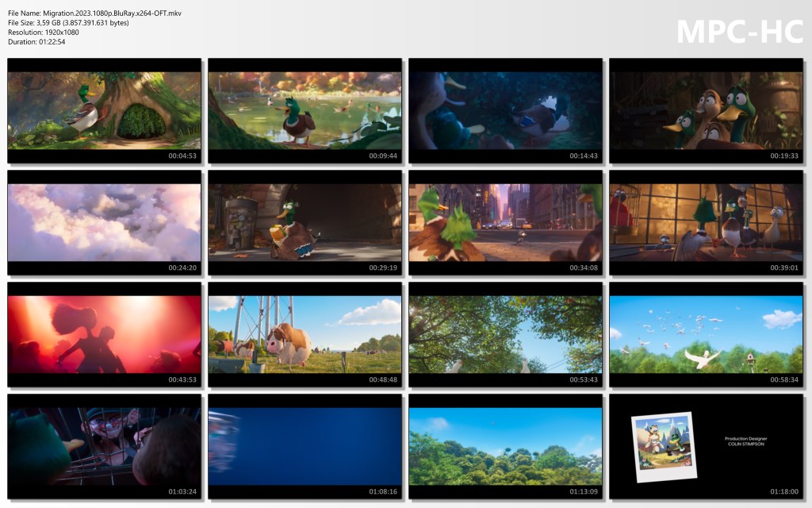The image size is (812, 508).
Task: Select the dark night thumbnail at 00:14:43
Action: coord(506,110)
